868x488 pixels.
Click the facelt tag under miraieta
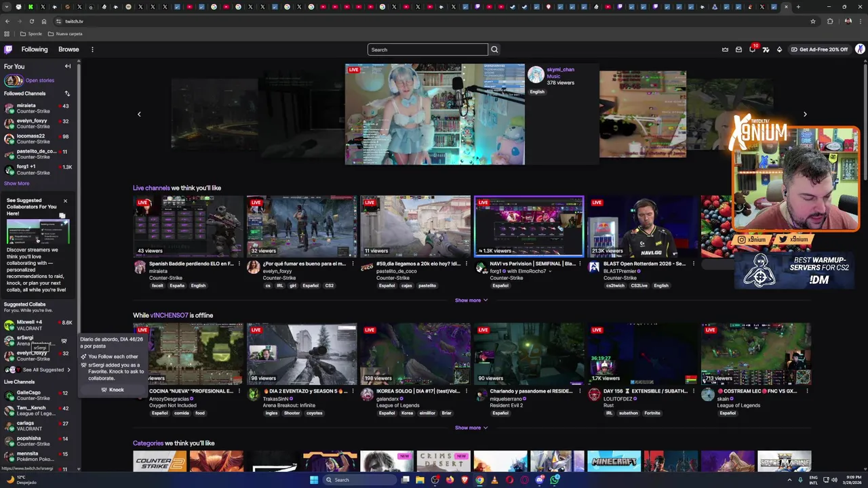(x=157, y=285)
